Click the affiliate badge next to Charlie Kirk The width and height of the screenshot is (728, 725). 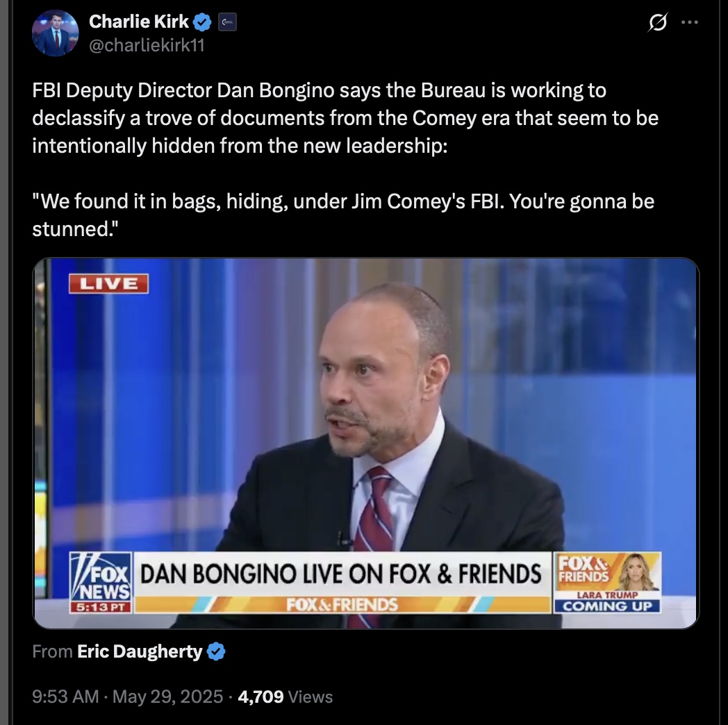tap(227, 22)
